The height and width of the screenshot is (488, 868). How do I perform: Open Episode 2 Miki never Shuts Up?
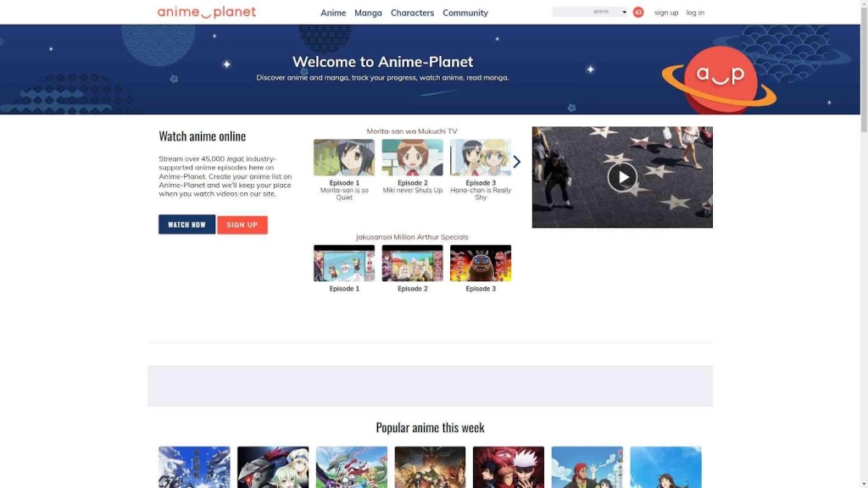coord(412,158)
